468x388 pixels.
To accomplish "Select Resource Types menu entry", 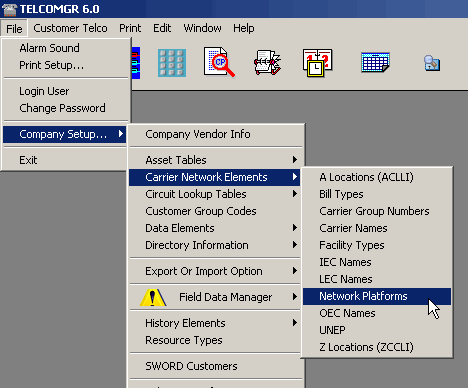I will pyautogui.click(x=215, y=340).
